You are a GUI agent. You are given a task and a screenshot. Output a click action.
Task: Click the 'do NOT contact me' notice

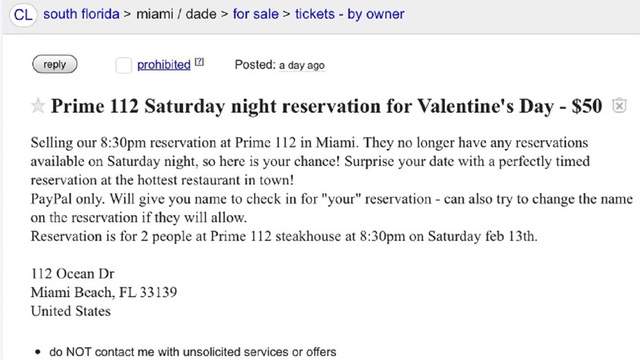tap(193, 352)
